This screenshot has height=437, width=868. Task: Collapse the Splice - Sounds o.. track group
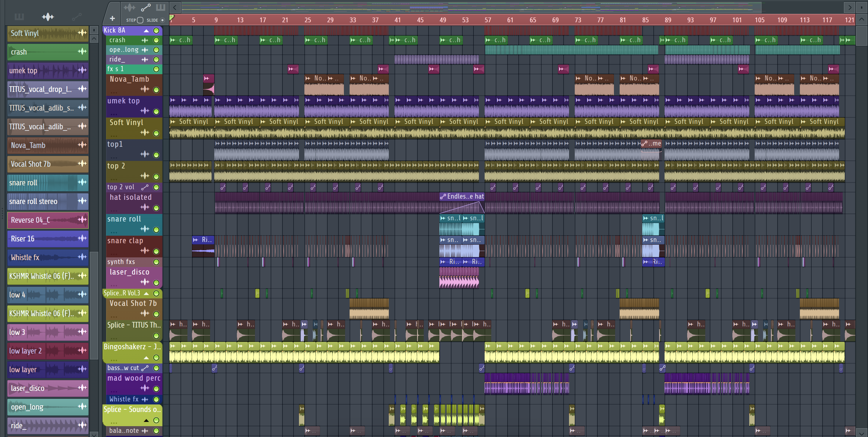click(146, 420)
